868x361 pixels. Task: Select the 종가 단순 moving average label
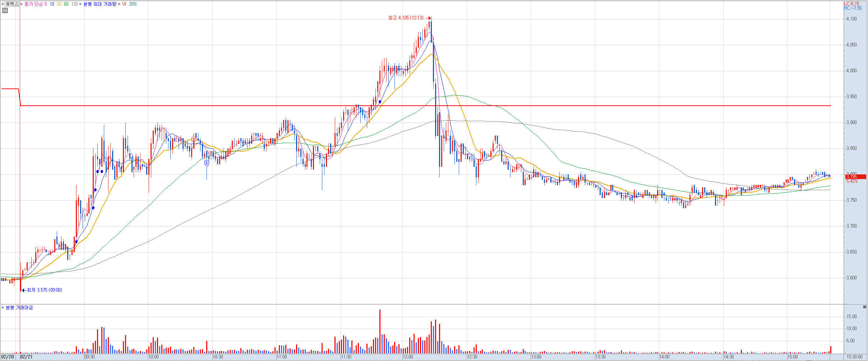(34, 4)
